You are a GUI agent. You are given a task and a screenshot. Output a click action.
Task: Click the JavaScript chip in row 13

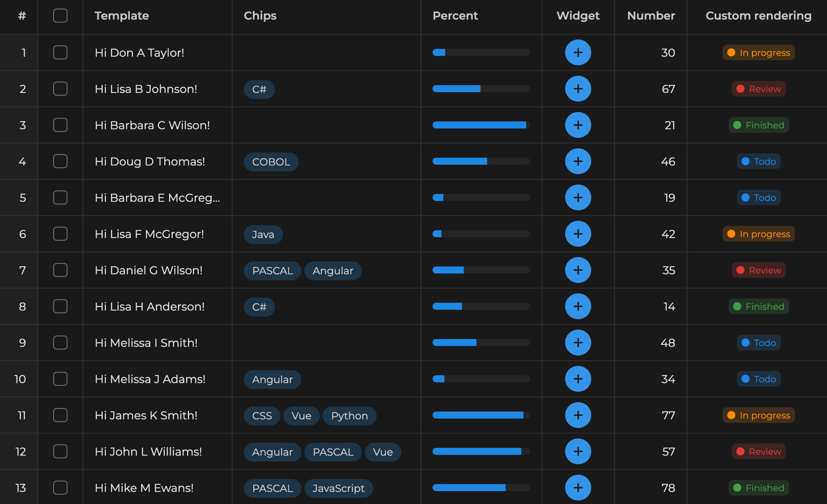pos(338,488)
